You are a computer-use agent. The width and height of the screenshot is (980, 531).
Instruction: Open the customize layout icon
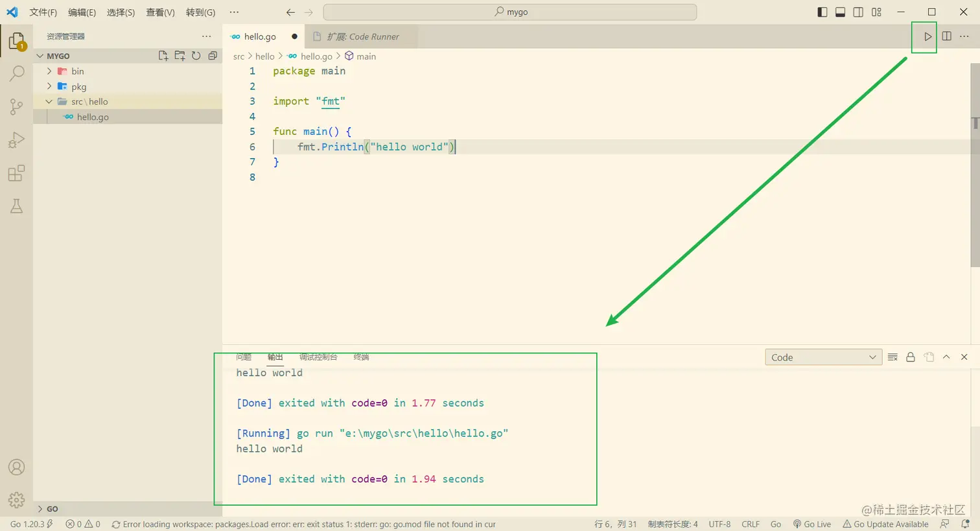coord(876,12)
